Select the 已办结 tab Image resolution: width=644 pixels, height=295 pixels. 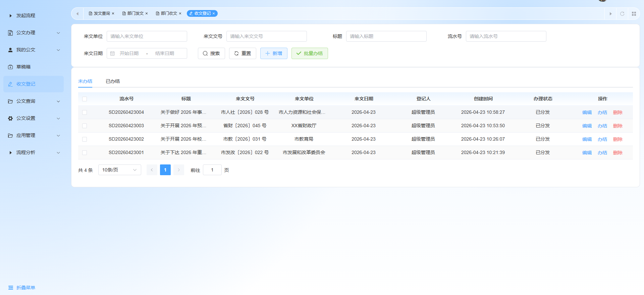point(113,81)
